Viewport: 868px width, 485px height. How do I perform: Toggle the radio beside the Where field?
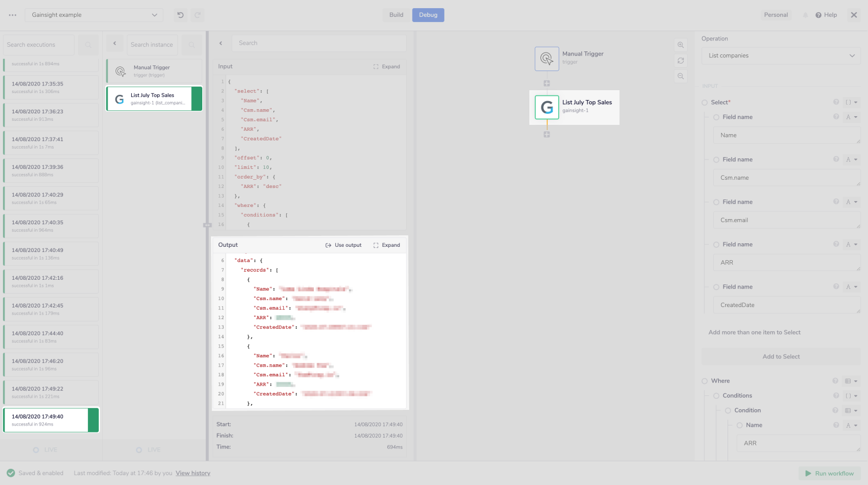click(x=704, y=380)
